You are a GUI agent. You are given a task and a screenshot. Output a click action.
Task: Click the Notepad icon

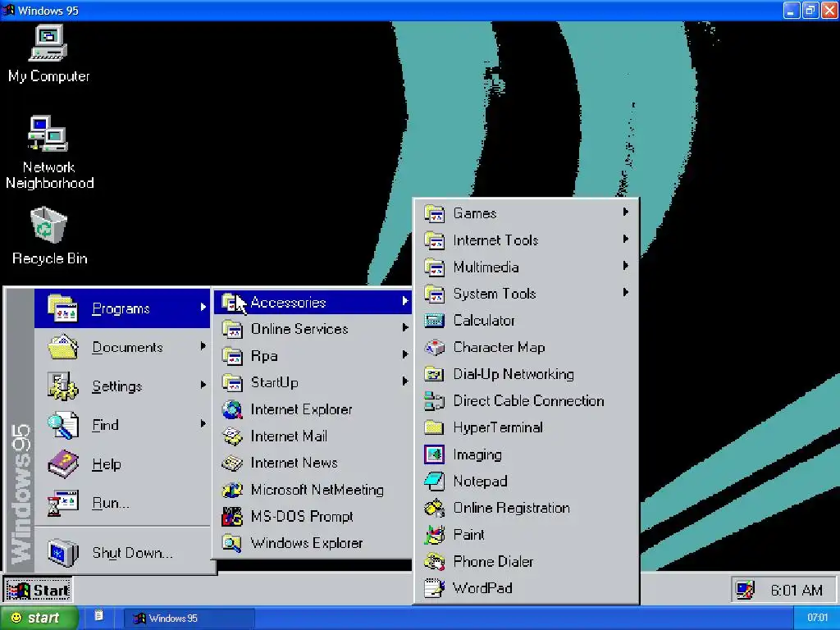(x=434, y=481)
